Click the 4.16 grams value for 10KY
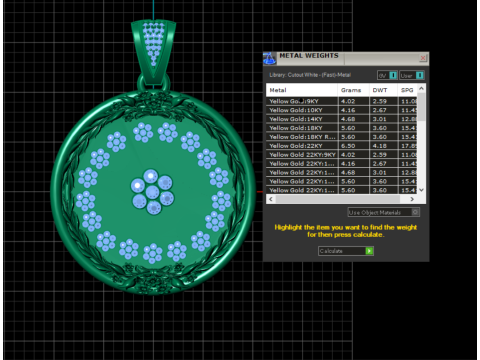Viewport: 480px width, 360px height. (348, 110)
